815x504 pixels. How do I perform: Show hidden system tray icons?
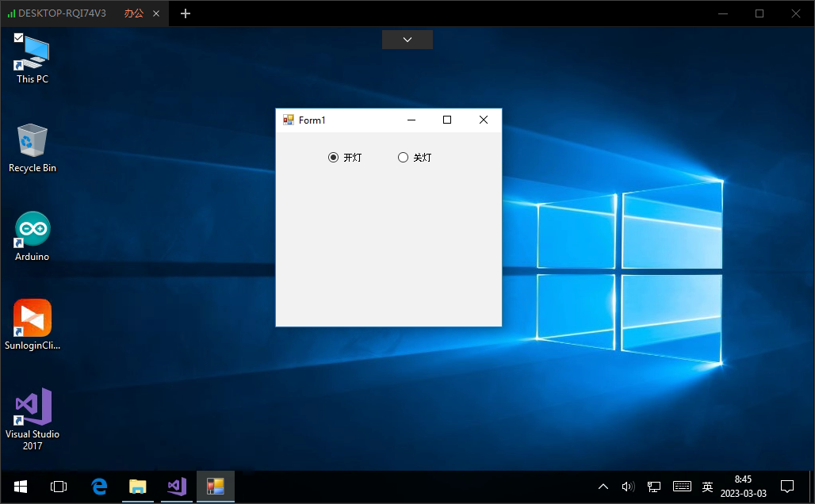click(x=603, y=487)
